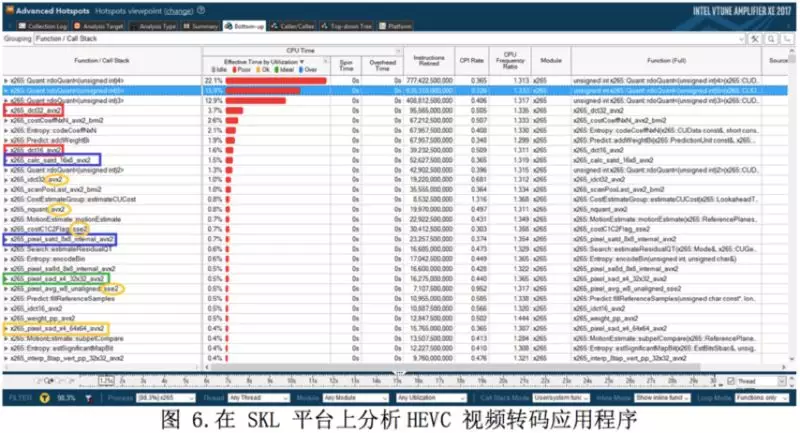Collapse the CPU Time column group
The height and width of the screenshot is (433, 800).
click(x=398, y=51)
